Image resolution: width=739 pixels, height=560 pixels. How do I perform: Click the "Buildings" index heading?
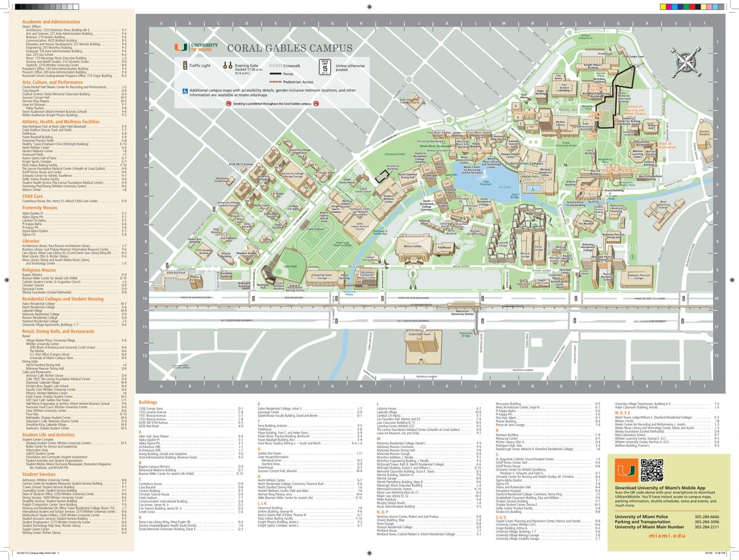pyautogui.click(x=148, y=401)
